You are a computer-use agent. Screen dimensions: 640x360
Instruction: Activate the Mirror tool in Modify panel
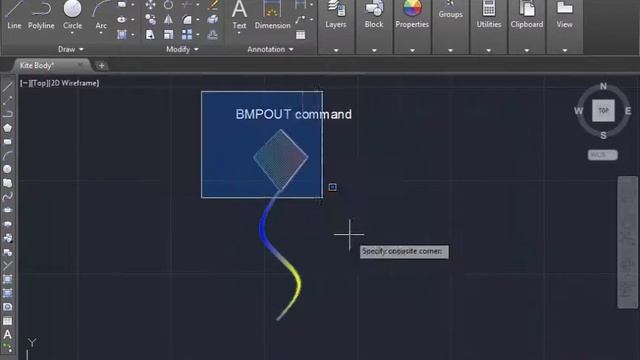pos(168,20)
